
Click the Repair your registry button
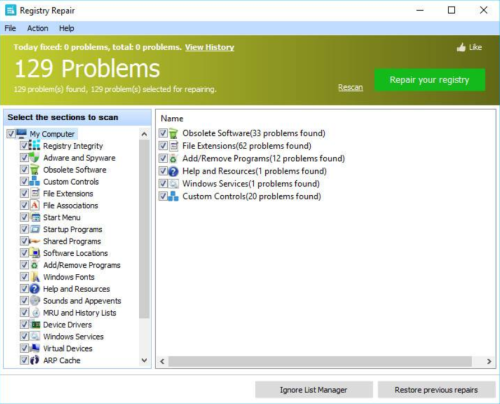click(x=429, y=80)
